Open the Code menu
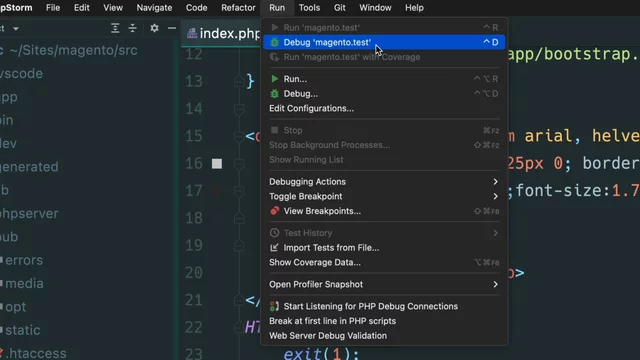Viewport: 640px width, 360px height. pos(196,8)
